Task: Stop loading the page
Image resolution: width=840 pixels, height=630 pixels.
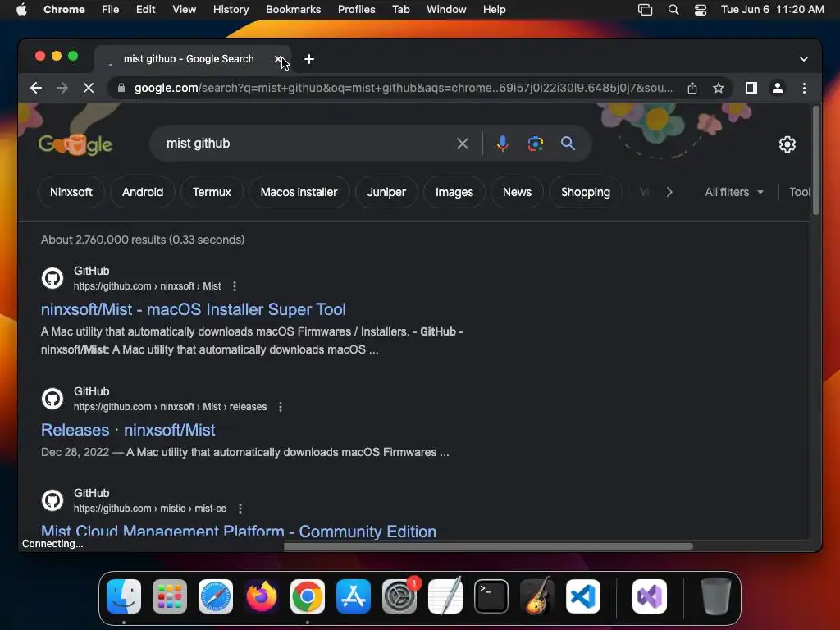Action: [89, 88]
